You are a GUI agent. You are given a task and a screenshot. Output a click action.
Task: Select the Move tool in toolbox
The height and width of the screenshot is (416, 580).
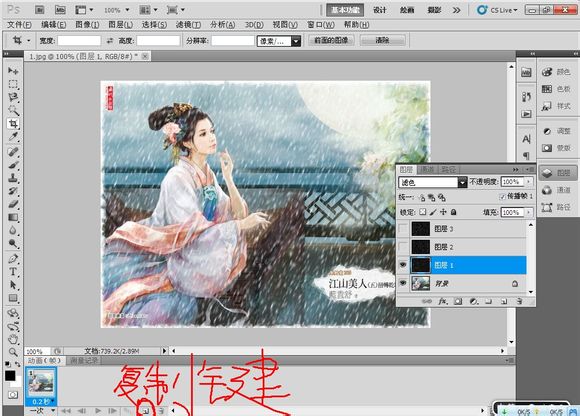[x=13, y=70]
